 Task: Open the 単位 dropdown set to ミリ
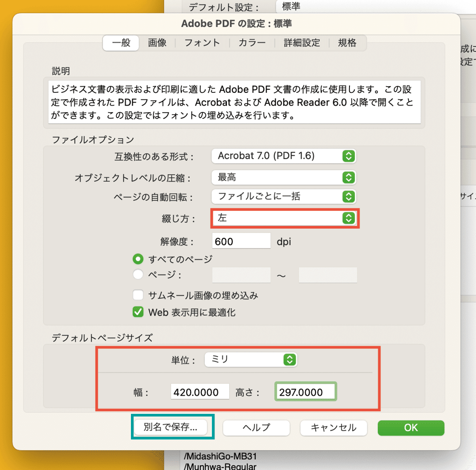[250, 359]
